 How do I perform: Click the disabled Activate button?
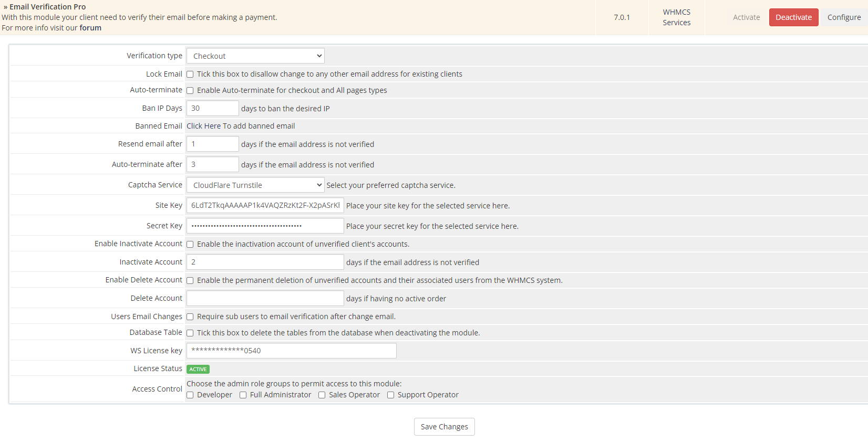[747, 17]
